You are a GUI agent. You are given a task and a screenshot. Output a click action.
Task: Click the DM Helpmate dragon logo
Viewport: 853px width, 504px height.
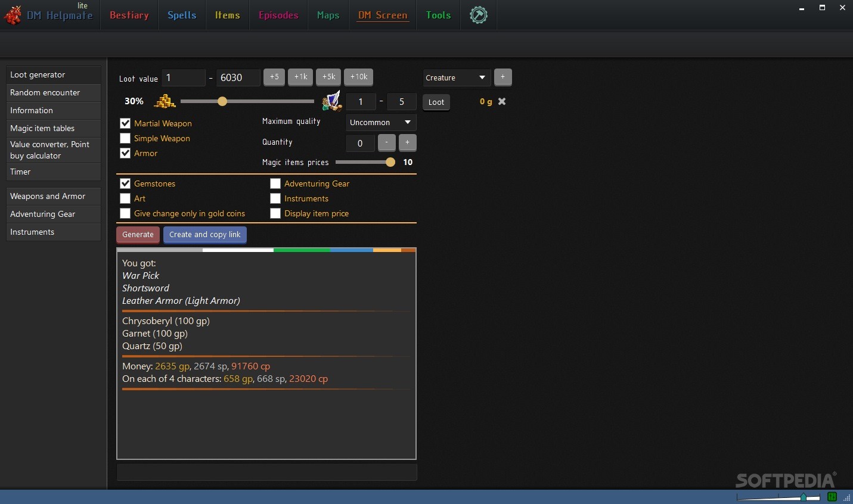pyautogui.click(x=13, y=14)
